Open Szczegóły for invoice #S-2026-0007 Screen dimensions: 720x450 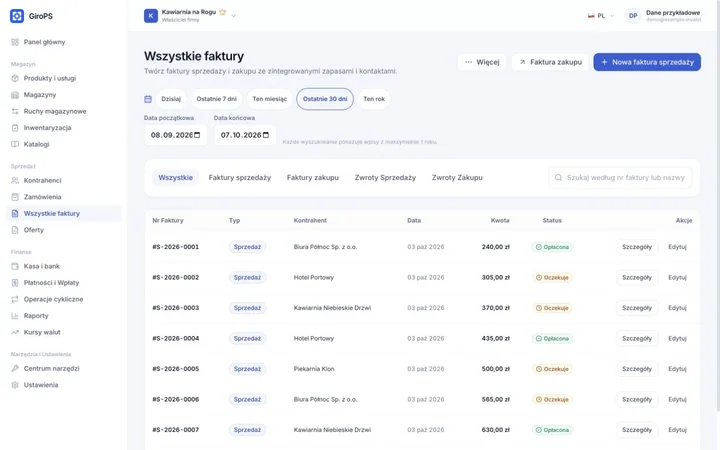[636, 430]
